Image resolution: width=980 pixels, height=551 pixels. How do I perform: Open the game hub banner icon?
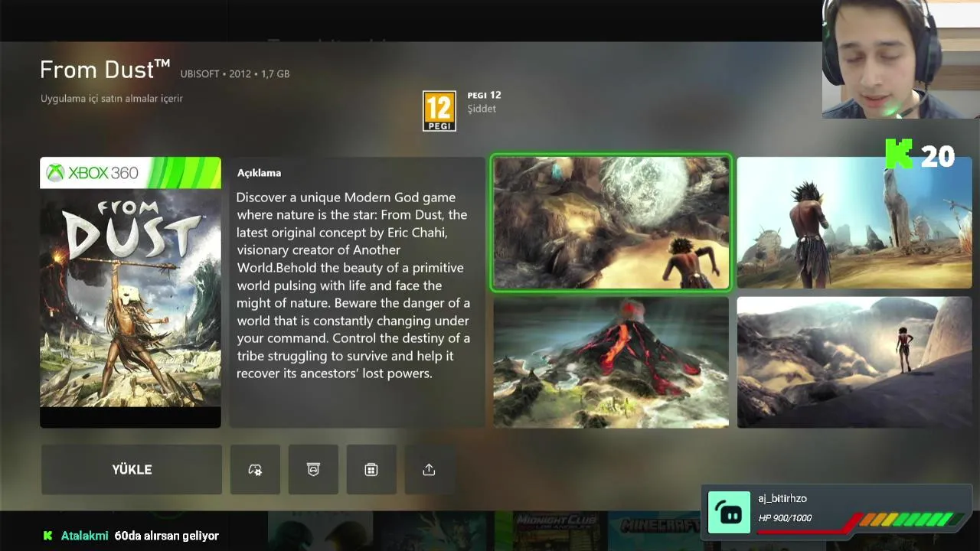tap(313, 469)
